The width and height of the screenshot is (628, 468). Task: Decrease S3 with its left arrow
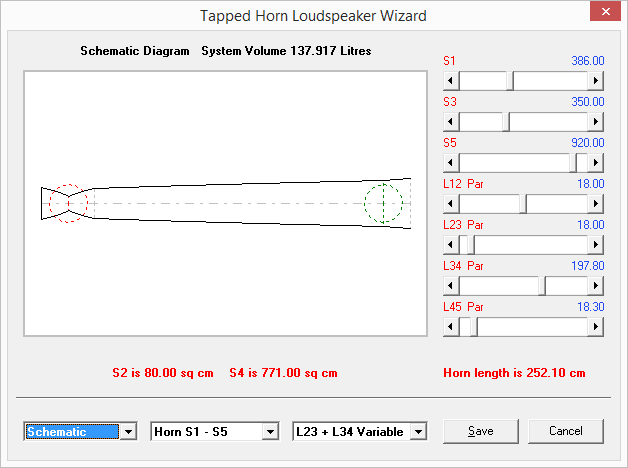[451, 121]
